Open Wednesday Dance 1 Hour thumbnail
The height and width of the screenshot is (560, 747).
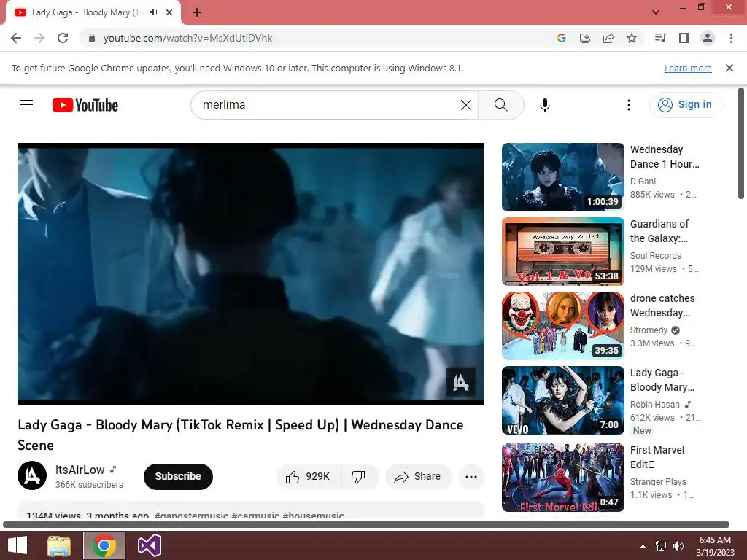[562, 177]
